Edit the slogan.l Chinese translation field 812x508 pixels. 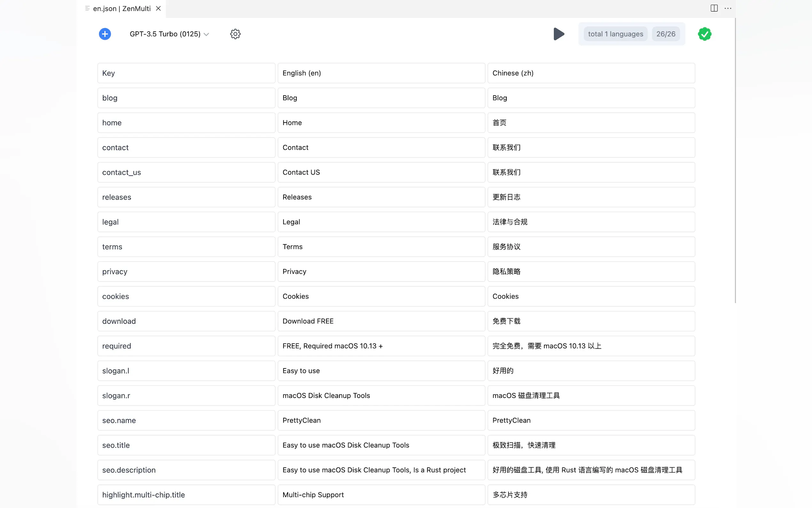point(591,370)
